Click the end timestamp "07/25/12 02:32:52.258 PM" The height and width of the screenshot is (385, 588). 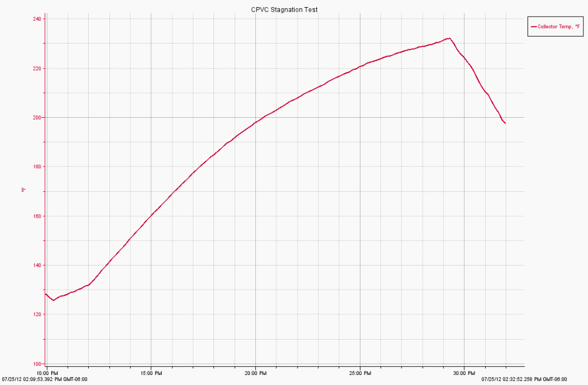(x=512, y=379)
